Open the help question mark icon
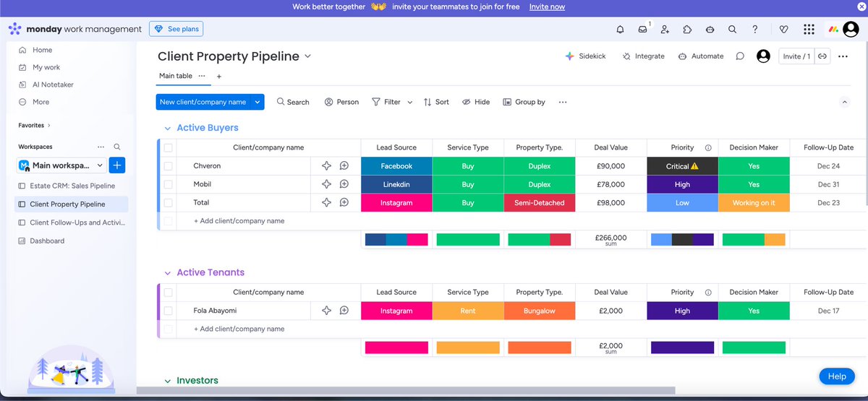Screen dimensions: 868x401 click(754, 30)
